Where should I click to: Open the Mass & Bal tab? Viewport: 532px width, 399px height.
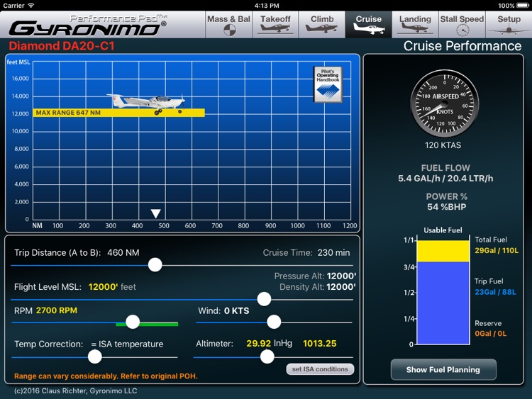(228, 25)
